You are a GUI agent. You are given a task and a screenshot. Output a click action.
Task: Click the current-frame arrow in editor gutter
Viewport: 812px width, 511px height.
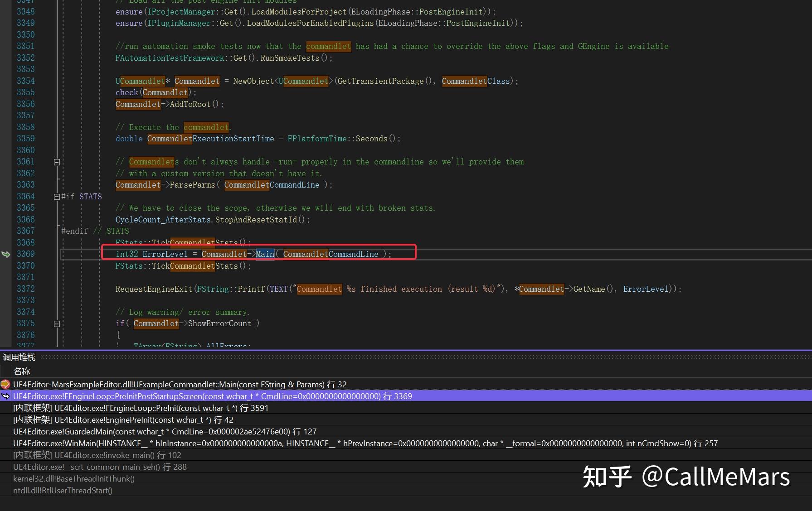pos(6,254)
